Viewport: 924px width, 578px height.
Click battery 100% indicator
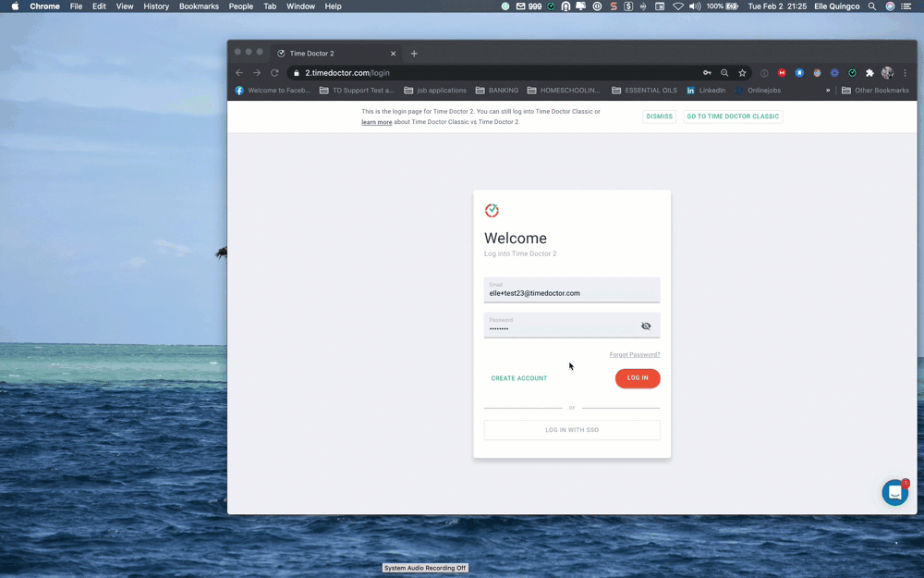click(x=723, y=6)
